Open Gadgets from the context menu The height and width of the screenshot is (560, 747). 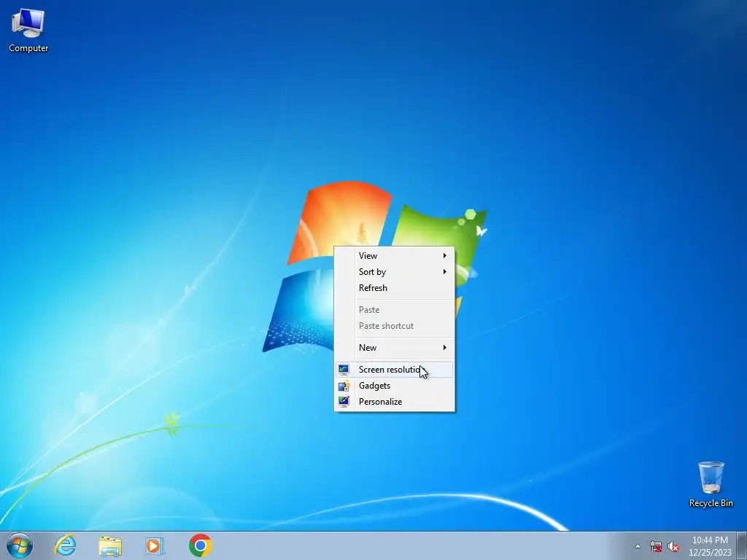pyautogui.click(x=394, y=386)
